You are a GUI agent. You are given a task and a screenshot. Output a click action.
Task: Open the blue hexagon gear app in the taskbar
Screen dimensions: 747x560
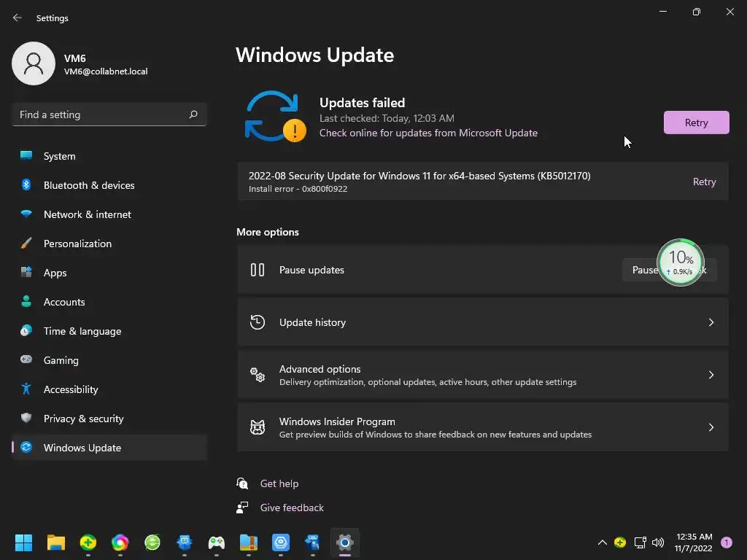281,542
